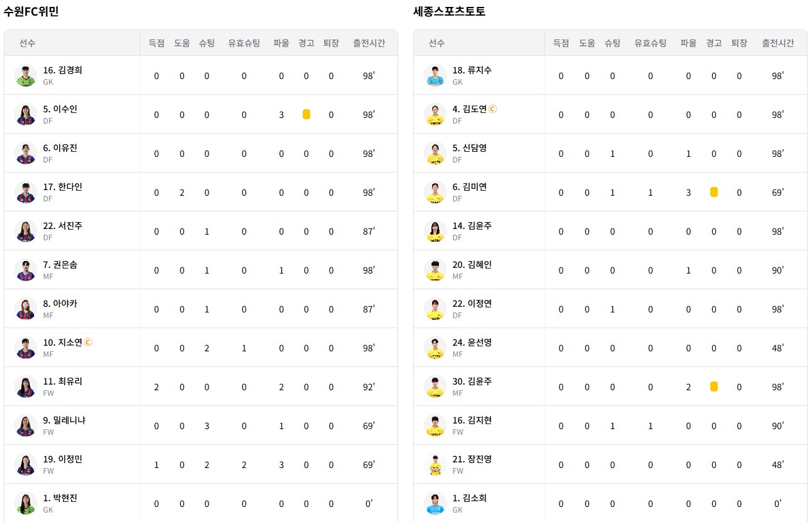The height and width of the screenshot is (522, 812).
Task: Click player name 18. 류지수
Action: pyautogui.click(x=472, y=70)
